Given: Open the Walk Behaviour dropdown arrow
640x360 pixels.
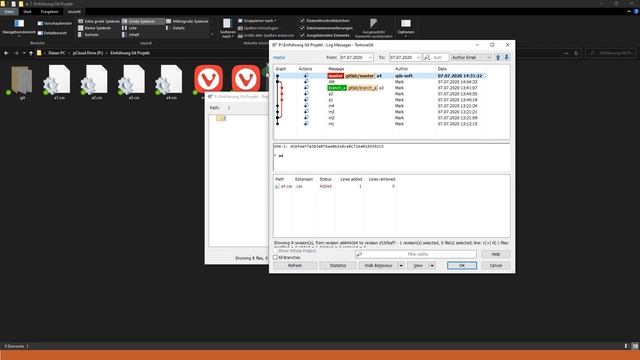Looking at the screenshot, I should 401,266.
